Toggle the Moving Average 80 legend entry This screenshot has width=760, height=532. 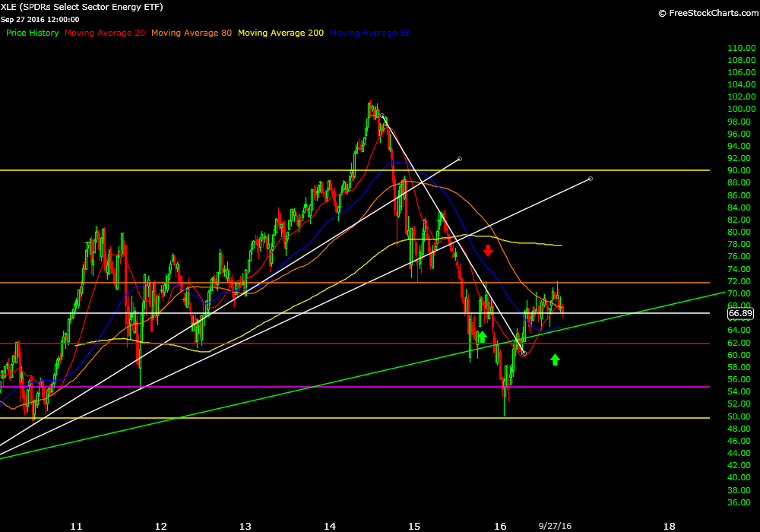(x=192, y=33)
